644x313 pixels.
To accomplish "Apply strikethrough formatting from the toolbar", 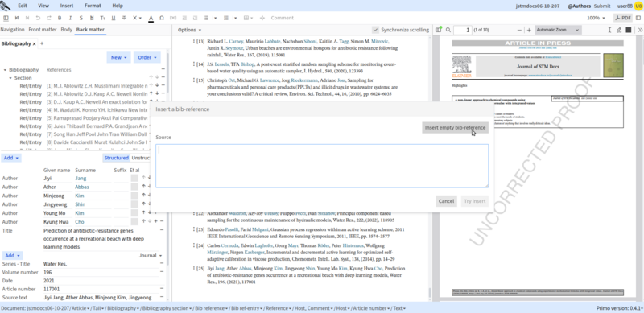I will 124,18.
